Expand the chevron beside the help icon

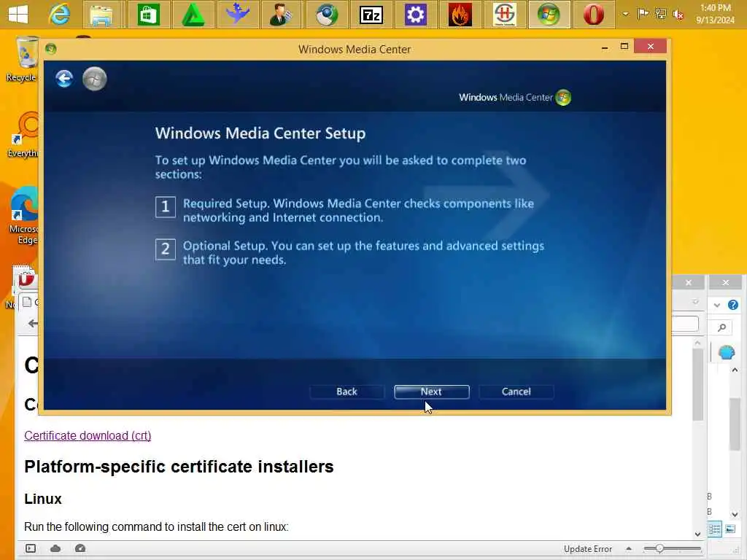pyautogui.click(x=717, y=306)
